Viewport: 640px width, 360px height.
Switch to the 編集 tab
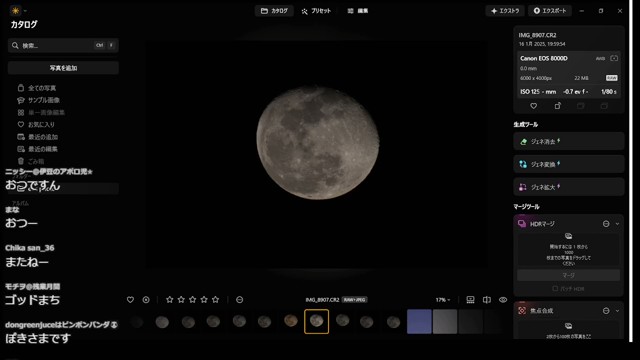[x=358, y=11]
